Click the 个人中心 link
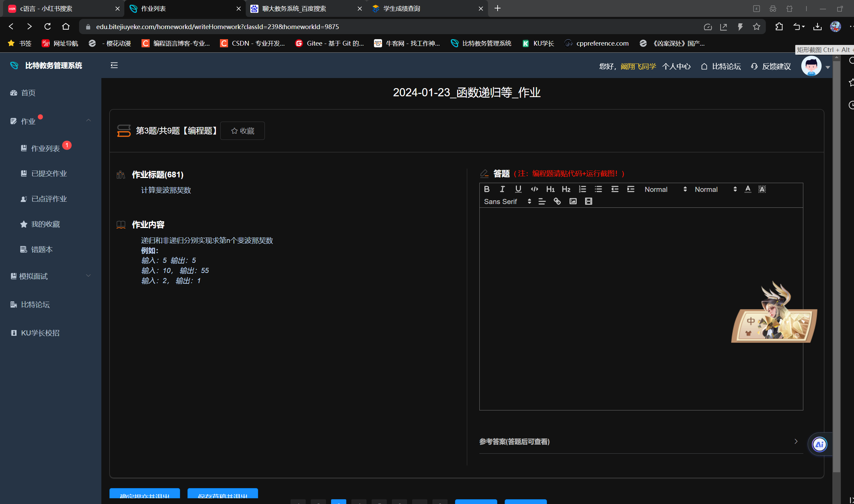Image resolution: width=854 pixels, height=504 pixels. click(676, 66)
